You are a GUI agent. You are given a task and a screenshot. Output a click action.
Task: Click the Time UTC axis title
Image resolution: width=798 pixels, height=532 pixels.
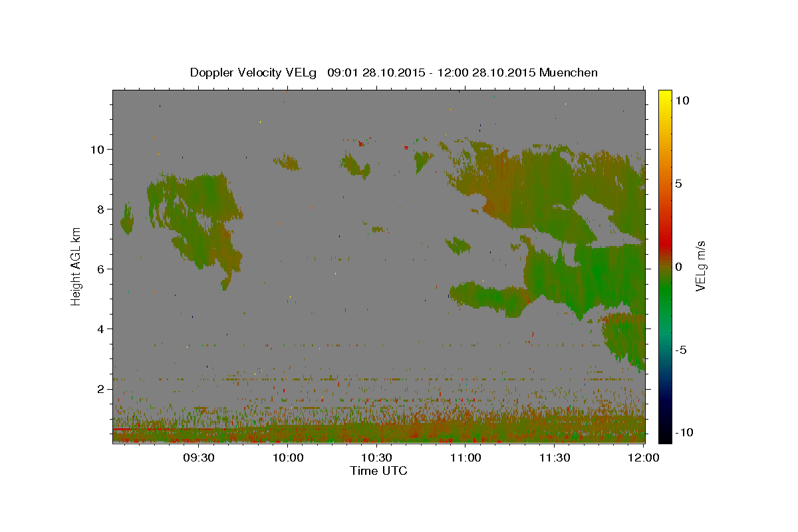click(378, 471)
